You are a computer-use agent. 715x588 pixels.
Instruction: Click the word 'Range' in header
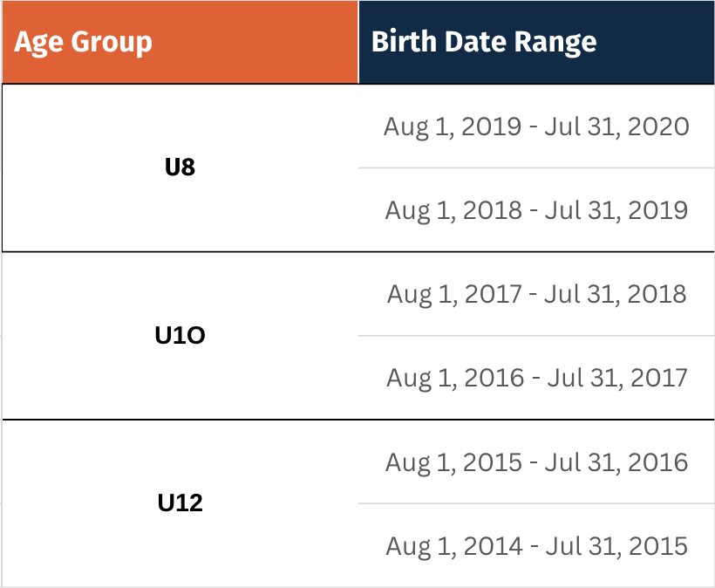[555, 44]
